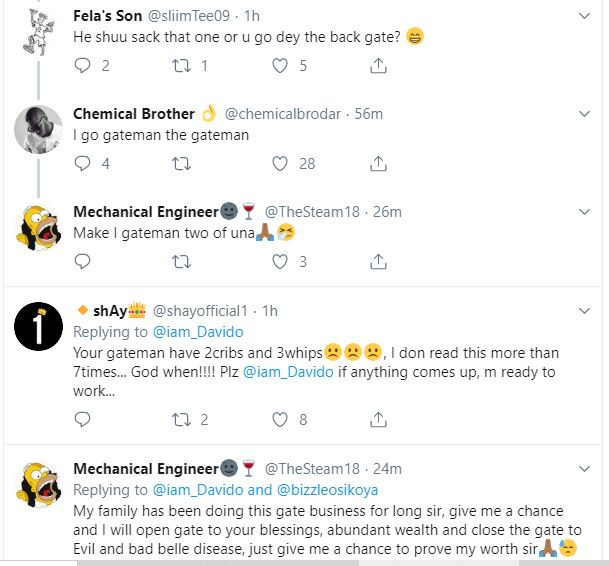Image resolution: width=609 pixels, height=566 pixels.
Task: Retweet Chemical Brother's gateman tweet
Action: (x=181, y=164)
